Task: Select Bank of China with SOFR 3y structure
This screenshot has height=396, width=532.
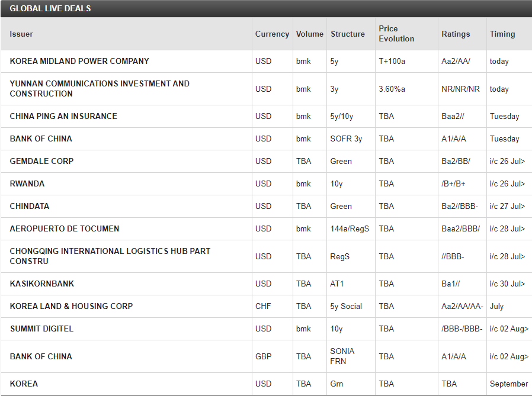Action: click(41, 139)
